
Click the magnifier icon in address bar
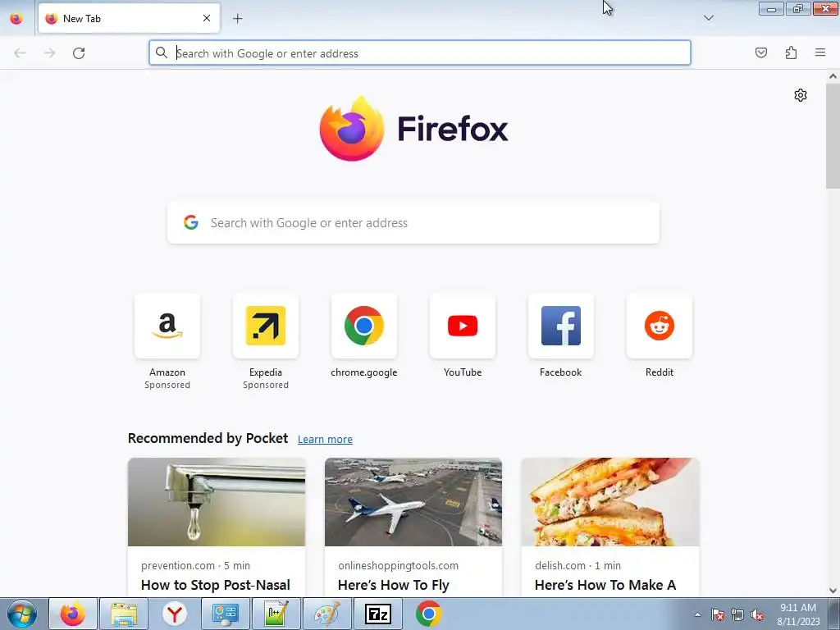(162, 52)
